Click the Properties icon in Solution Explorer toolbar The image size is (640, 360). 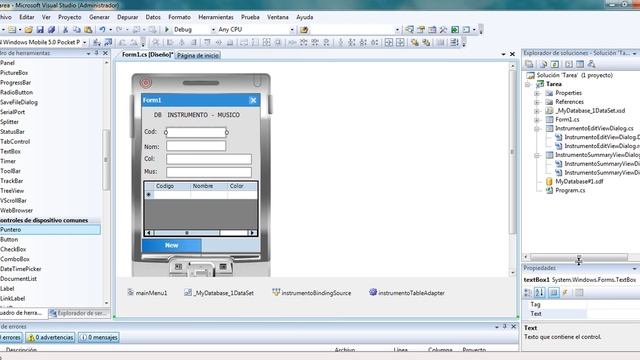pyautogui.click(x=529, y=64)
